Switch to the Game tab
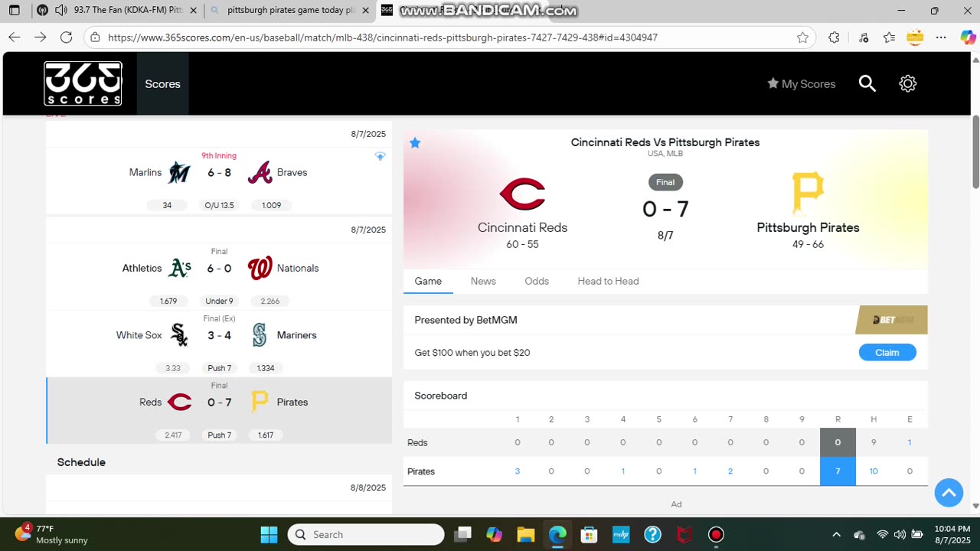Viewport: 980px width, 551px height. [428, 281]
